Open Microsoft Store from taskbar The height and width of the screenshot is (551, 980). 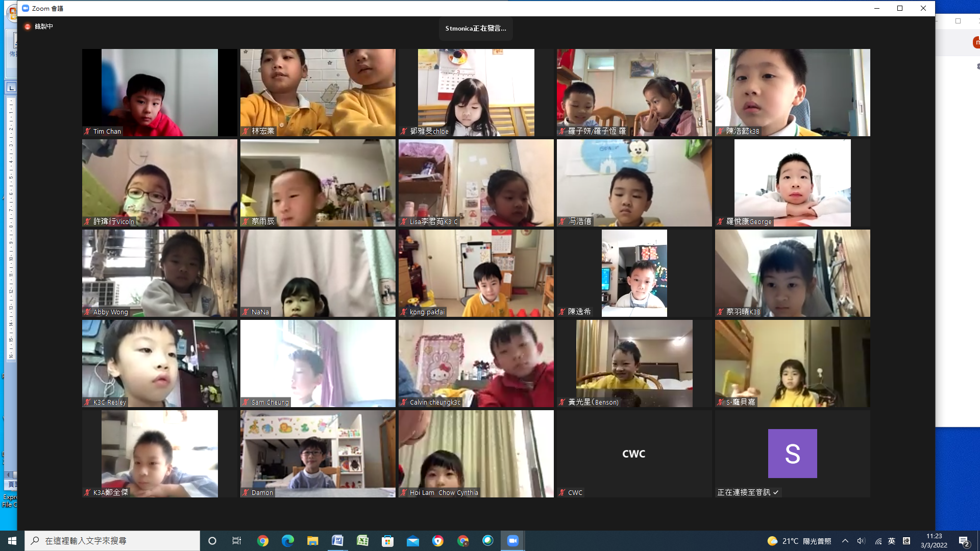point(388,541)
